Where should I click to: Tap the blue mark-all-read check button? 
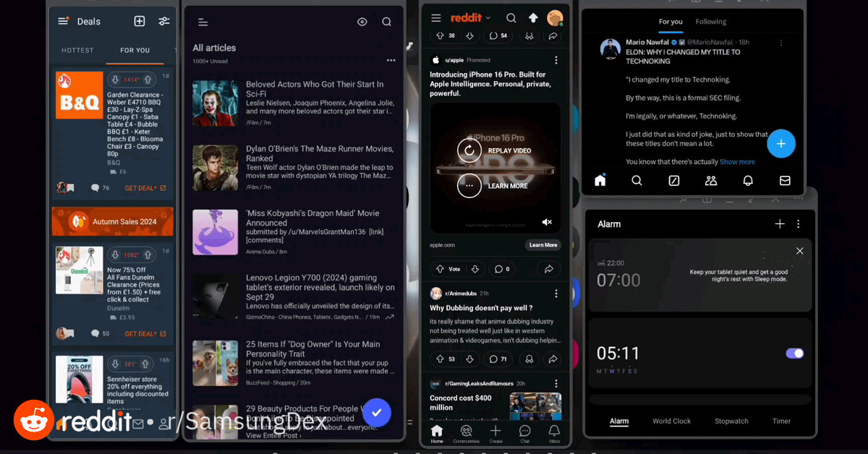(376, 413)
